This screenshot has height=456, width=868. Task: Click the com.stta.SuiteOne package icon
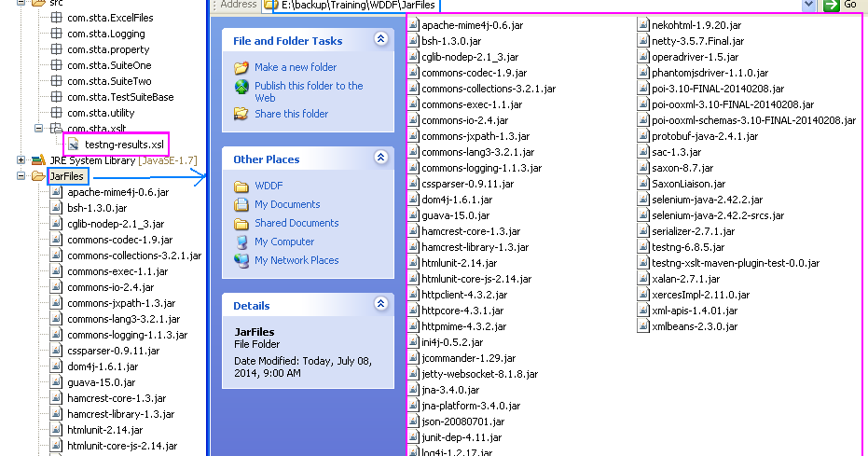pyautogui.click(x=56, y=65)
